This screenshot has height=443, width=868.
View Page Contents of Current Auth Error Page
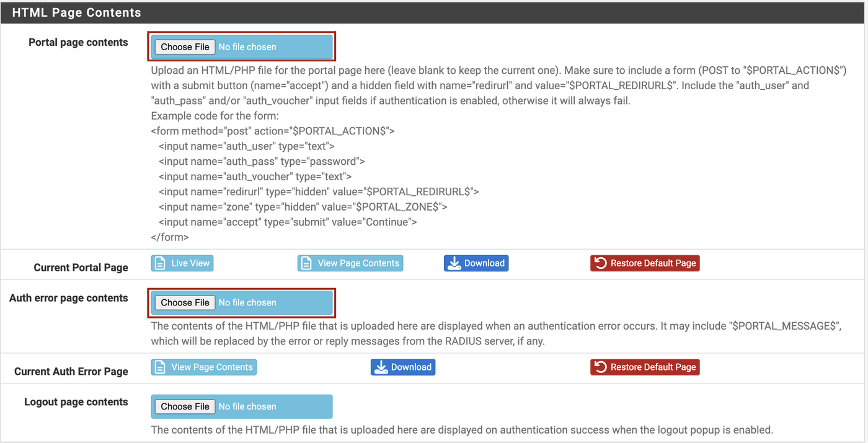point(204,367)
